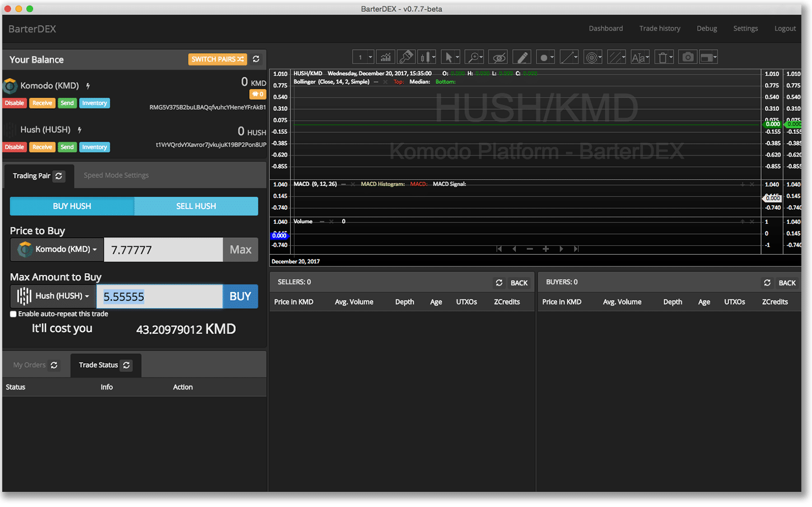Image resolution: width=812 pixels, height=507 pixels.
Task: Open the chart interval '1' dropdown
Action: click(x=363, y=57)
